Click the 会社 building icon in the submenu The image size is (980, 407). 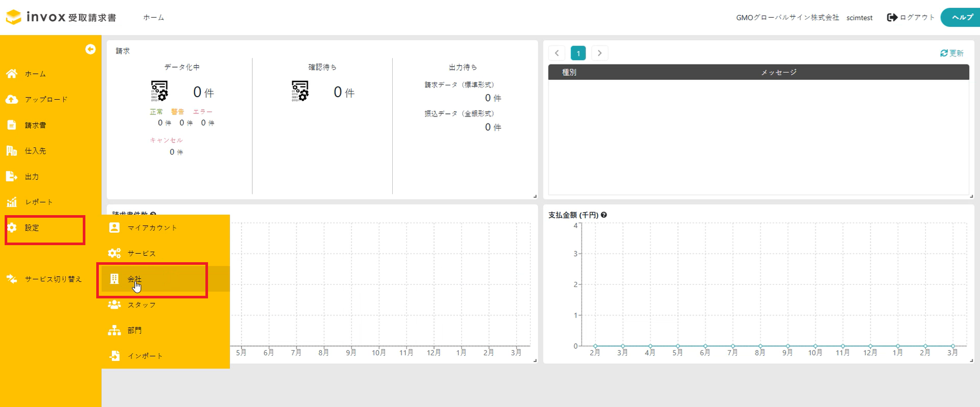(114, 279)
